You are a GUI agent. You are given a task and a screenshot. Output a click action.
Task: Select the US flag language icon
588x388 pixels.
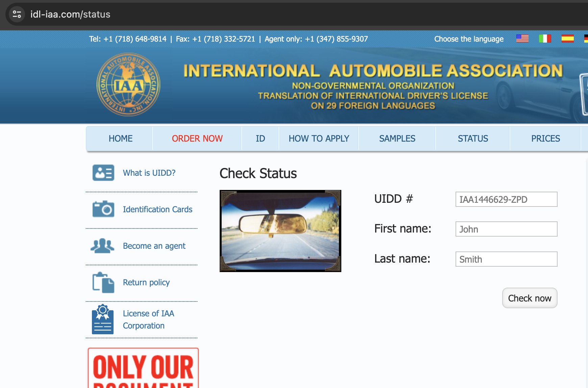522,39
